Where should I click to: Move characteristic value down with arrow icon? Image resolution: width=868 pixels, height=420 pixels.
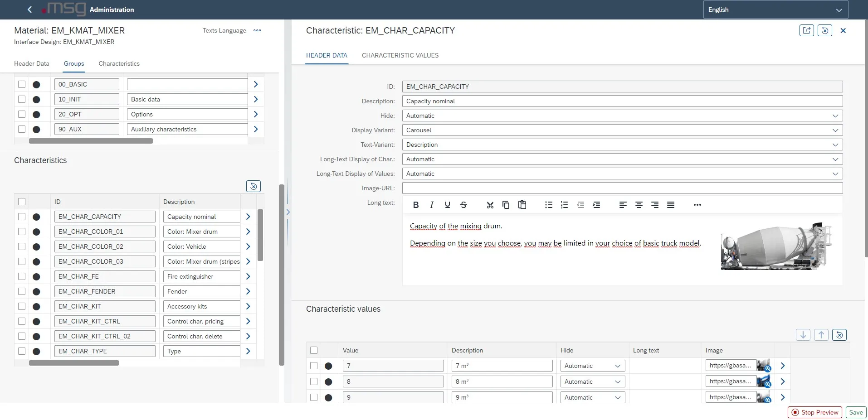[x=803, y=335]
